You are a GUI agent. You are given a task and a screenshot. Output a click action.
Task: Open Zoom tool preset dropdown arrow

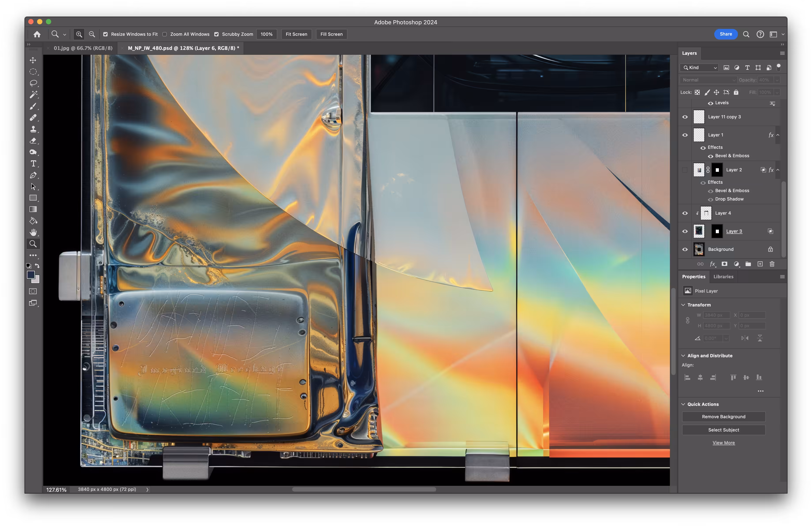coord(64,34)
